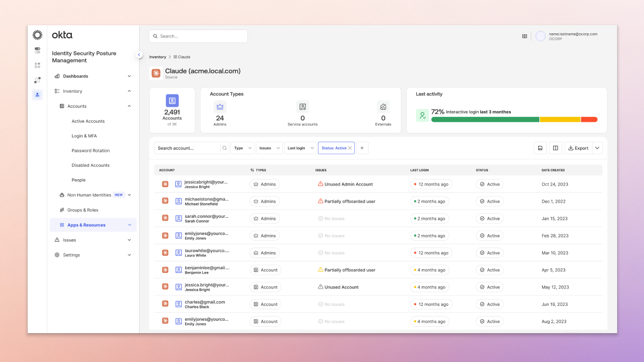Open the Type filter dropdown

[x=243, y=148]
